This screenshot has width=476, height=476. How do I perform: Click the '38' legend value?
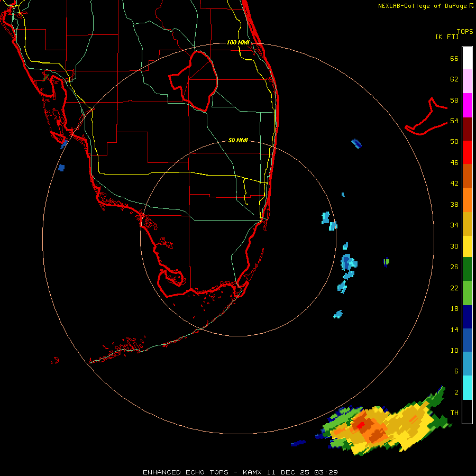point(454,204)
